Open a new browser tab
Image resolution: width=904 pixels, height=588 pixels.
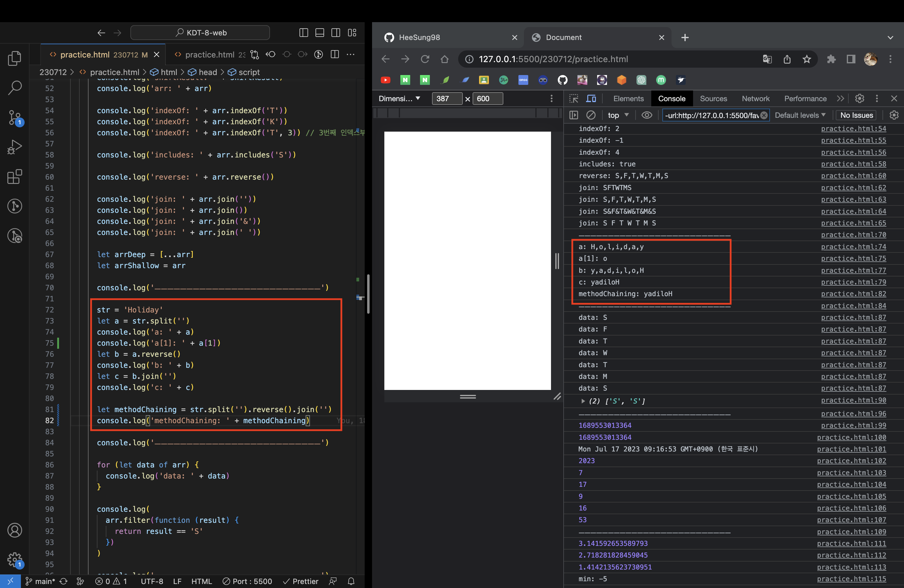point(685,37)
